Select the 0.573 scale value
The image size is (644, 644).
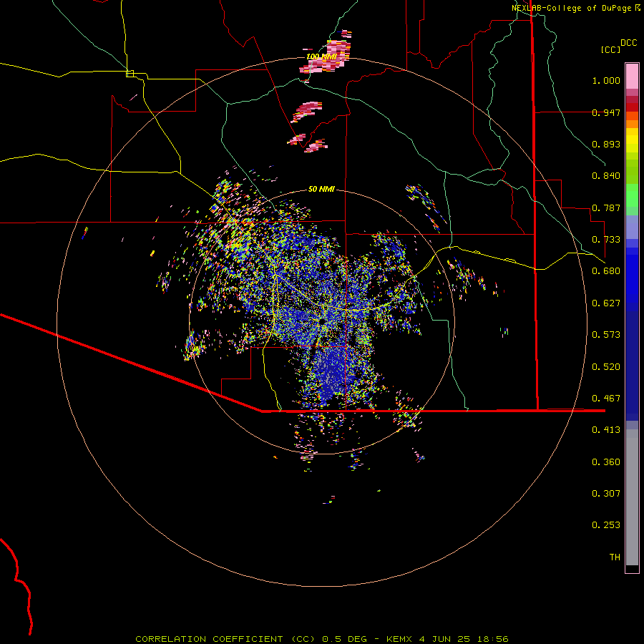[606, 335]
